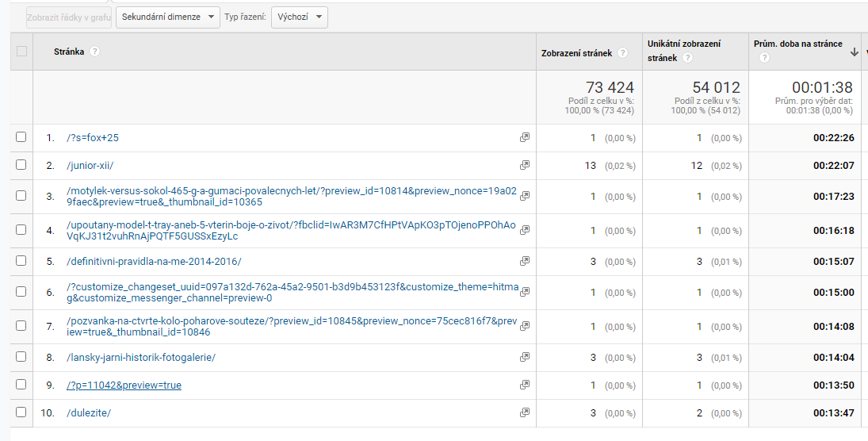Click help icon next to Stránka header
This screenshot has width=868, height=441.
pyautogui.click(x=94, y=52)
